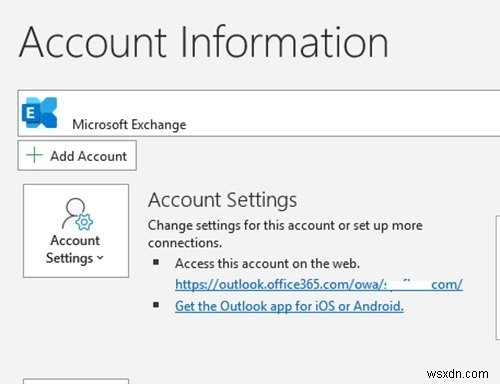Click the 'Microsoft Exchange' account label

(x=129, y=125)
